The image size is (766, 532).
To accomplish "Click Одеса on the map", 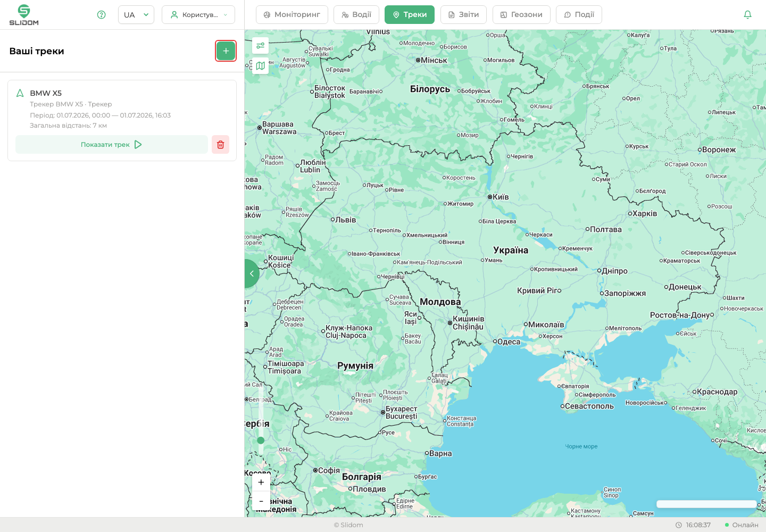I will (x=506, y=342).
